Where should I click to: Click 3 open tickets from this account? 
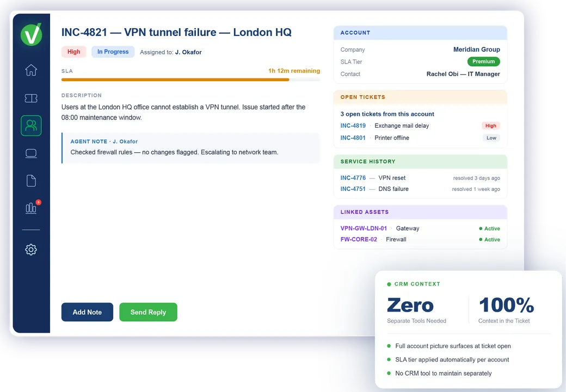(x=387, y=114)
